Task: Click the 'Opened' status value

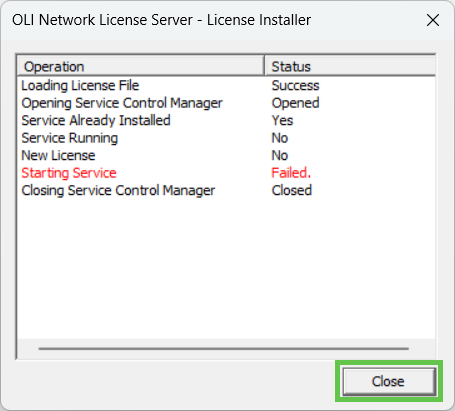Action: [x=295, y=103]
